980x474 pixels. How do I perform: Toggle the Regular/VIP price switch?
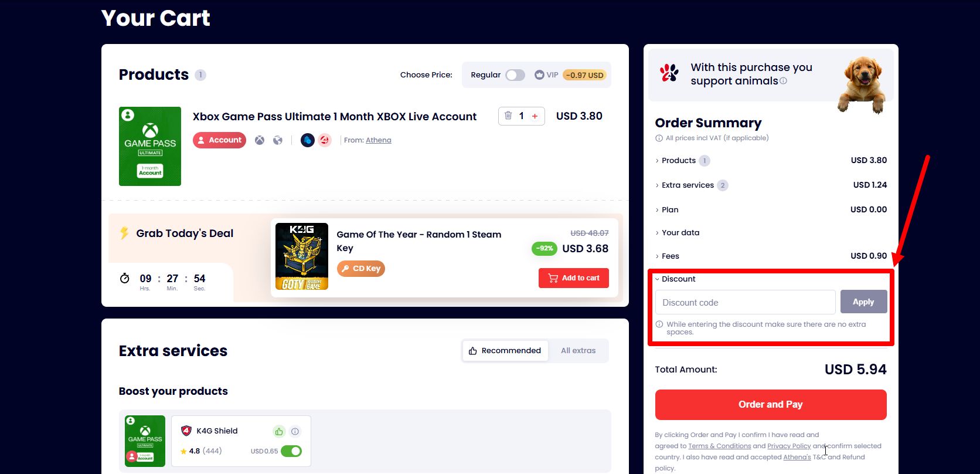[515, 75]
